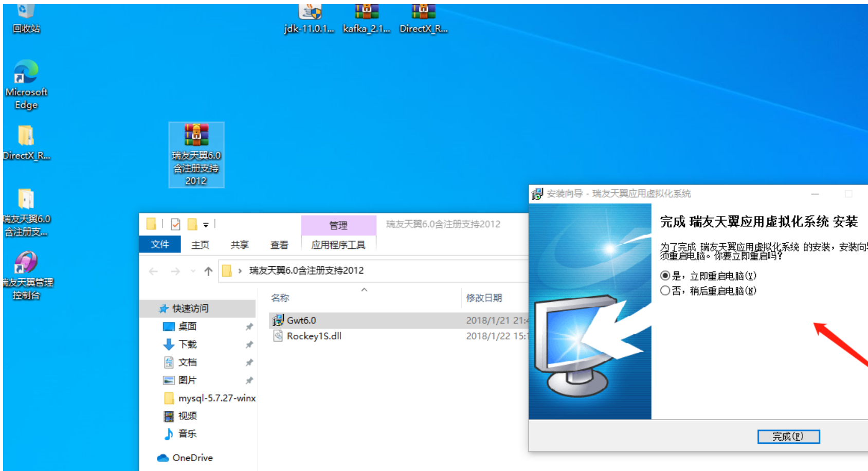Open the 应用程序工具 ribbon tab
The width and height of the screenshot is (868, 471).
tap(338, 245)
